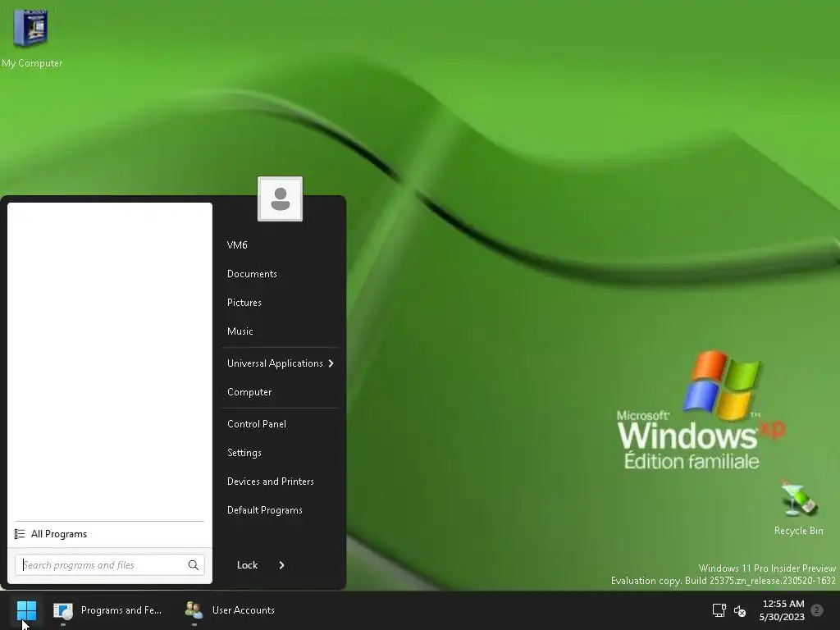Open the notifications badge in tray
The image size is (840, 630).
tap(817, 610)
